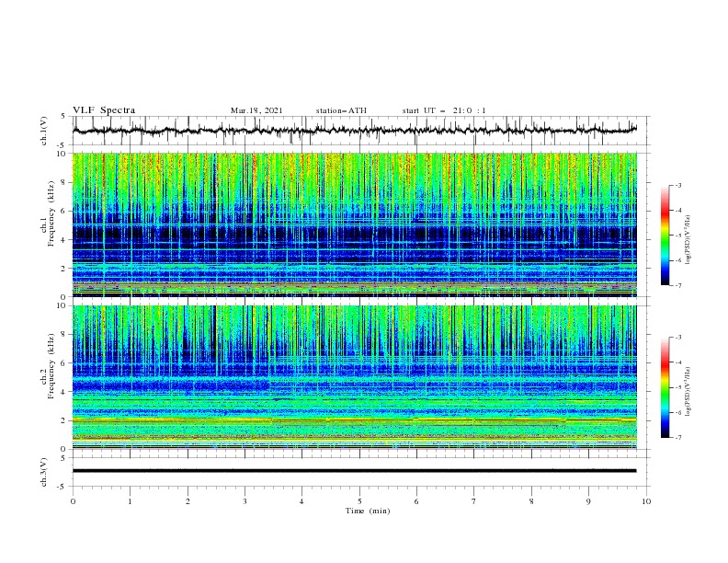728x563 pixels.
Task: Click the "2" kHz tick on ch.2 frequency axis
Action: (x=65, y=420)
